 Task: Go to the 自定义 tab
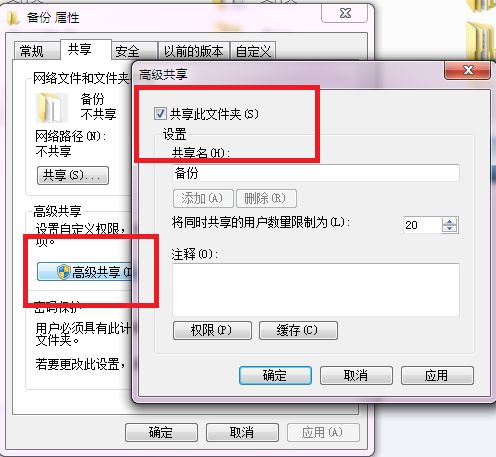coord(253,51)
